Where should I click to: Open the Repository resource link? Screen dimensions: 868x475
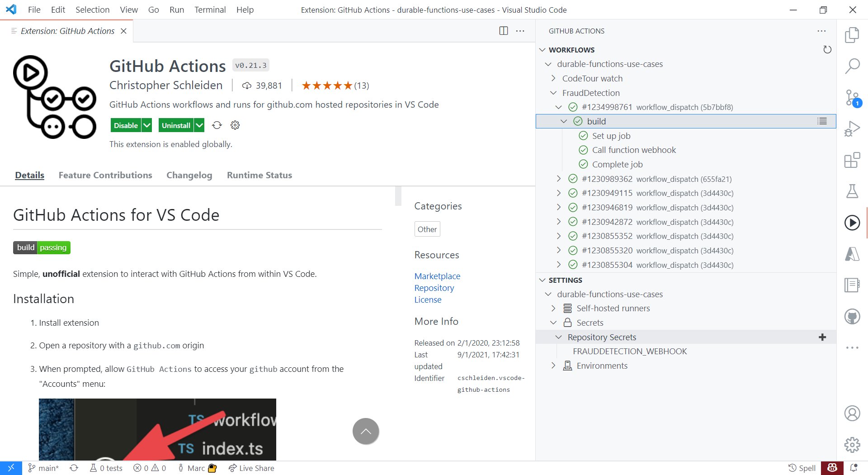click(x=434, y=288)
